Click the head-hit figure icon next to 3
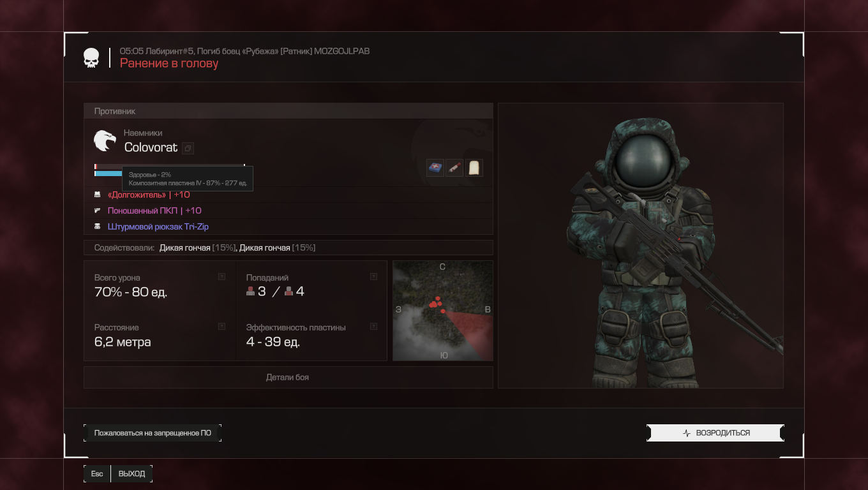The width and height of the screenshot is (868, 490). tap(251, 292)
